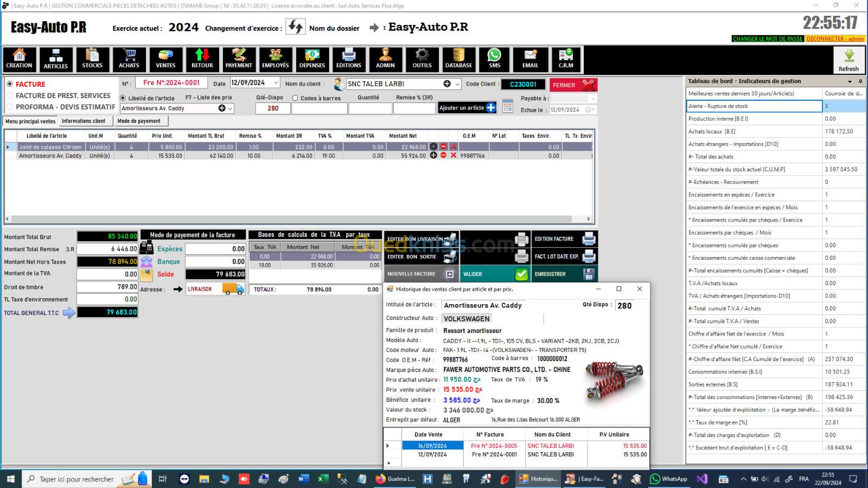Click the Ajouter un article button
This screenshot has width=868, height=488.
[467, 108]
